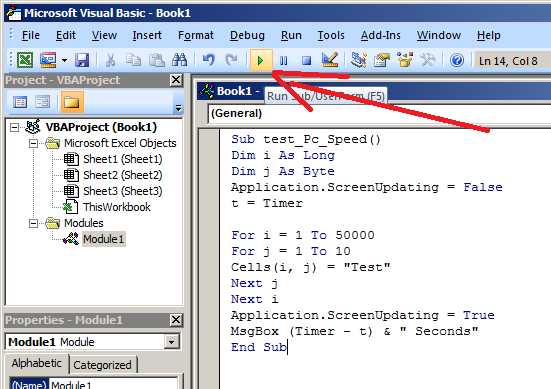The height and width of the screenshot is (389, 551).
Task: Click the Redo arrow icon
Action: tap(231, 60)
